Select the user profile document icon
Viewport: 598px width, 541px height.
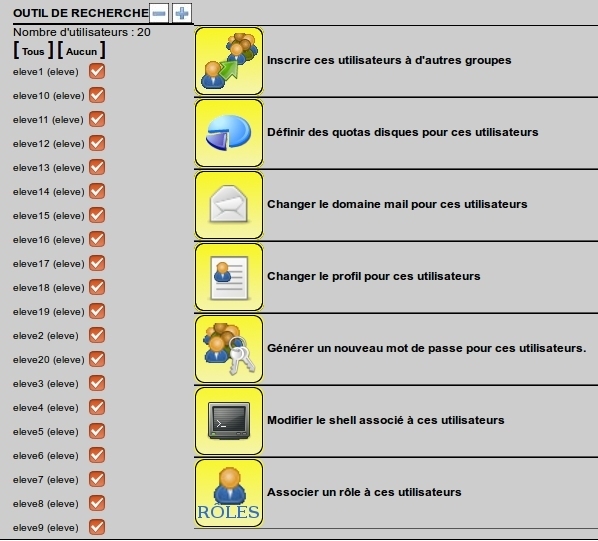point(229,277)
